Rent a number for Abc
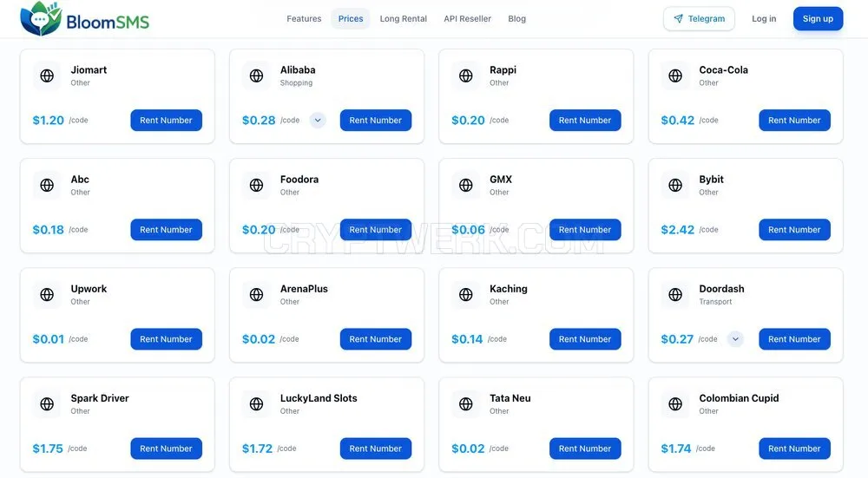The height and width of the screenshot is (478, 868). coord(166,230)
